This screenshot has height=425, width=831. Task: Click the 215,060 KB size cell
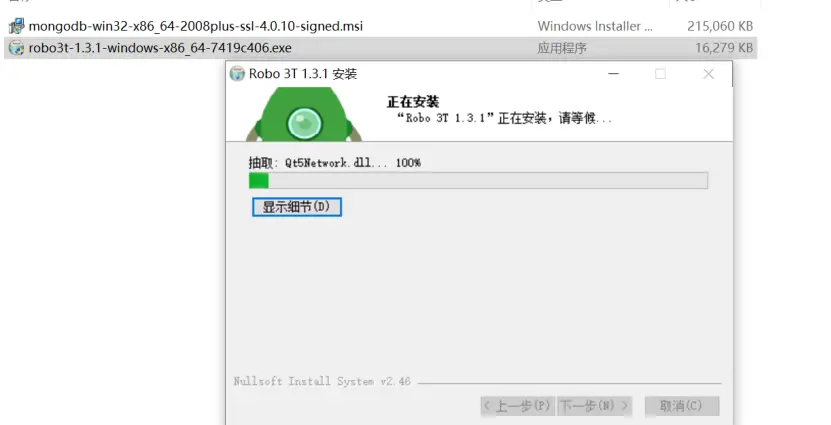pyautogui.click(x=720, y=26)
